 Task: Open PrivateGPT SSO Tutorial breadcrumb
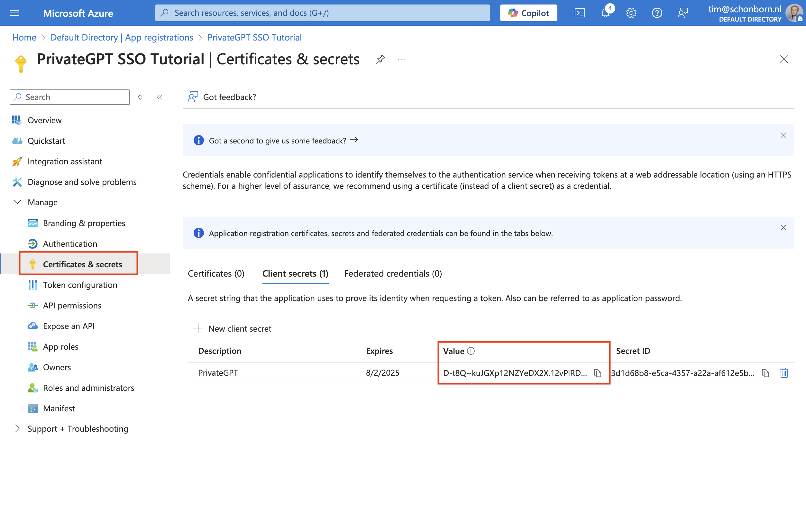click(x=254, y=37)
